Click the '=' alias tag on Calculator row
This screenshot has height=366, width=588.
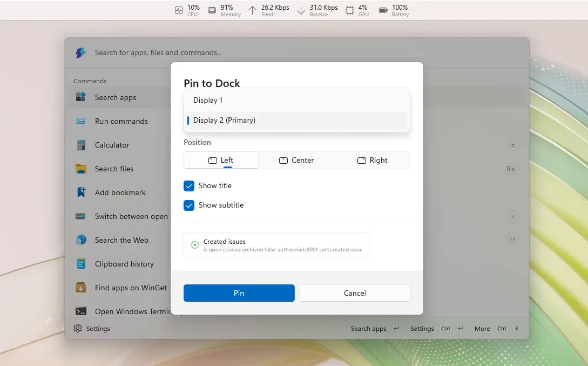[x=512, y=145]
